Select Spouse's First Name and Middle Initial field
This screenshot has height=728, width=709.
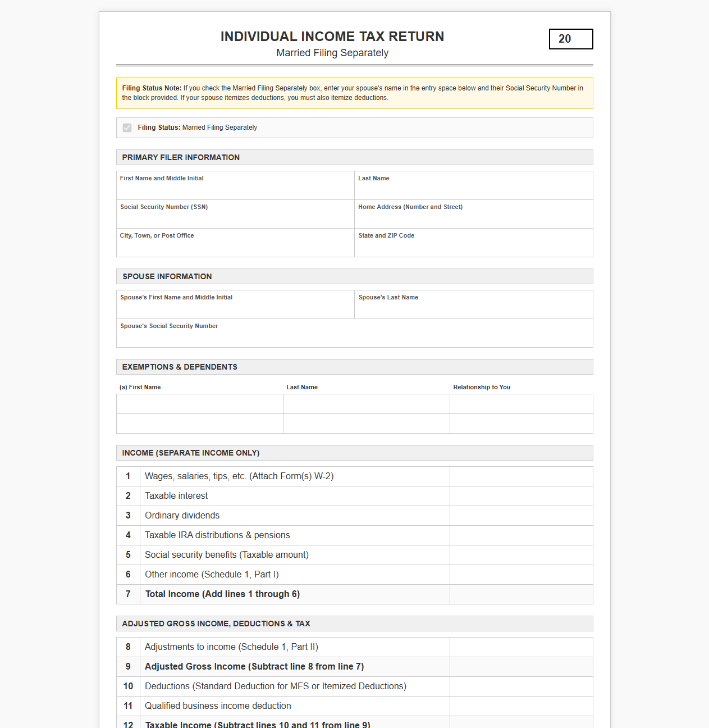pyautogui.click(x=235, y=304)
